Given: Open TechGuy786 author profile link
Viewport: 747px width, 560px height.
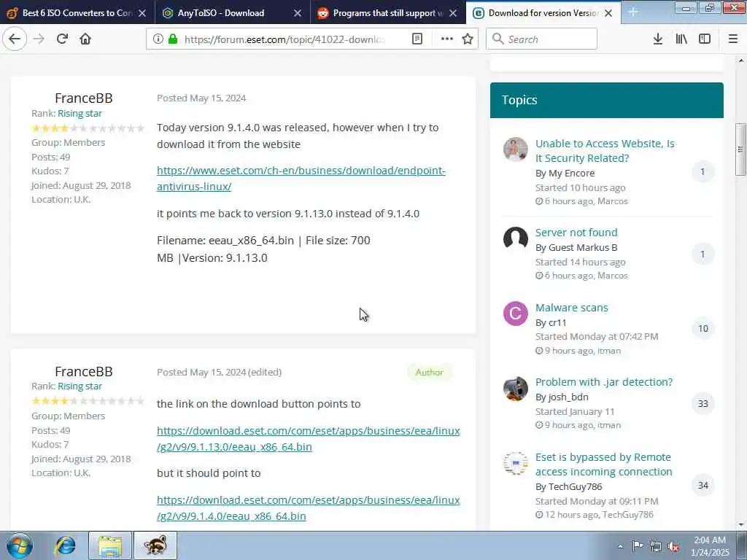Looking at the screenshot, I should coord(576,486).
